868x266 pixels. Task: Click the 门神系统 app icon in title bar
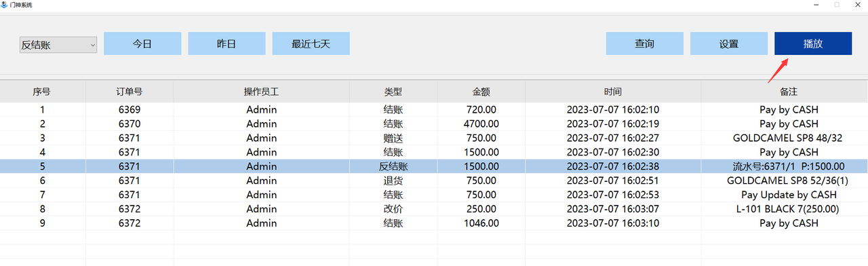(x=5, y=5)
